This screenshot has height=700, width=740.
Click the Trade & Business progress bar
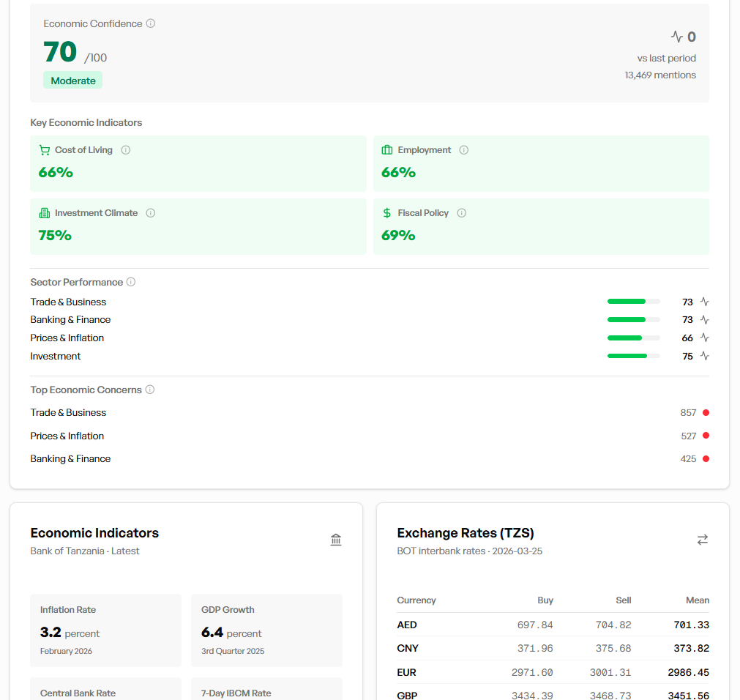[633, 302]
